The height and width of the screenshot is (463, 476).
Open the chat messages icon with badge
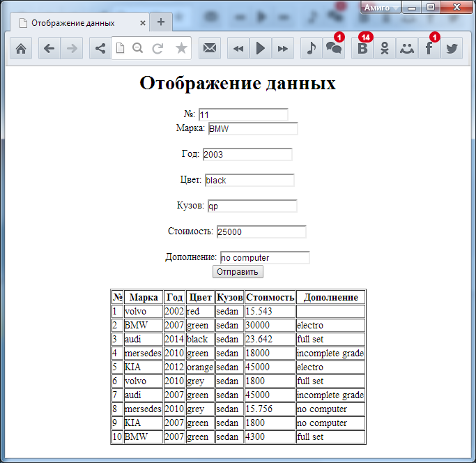coord(334,48)
